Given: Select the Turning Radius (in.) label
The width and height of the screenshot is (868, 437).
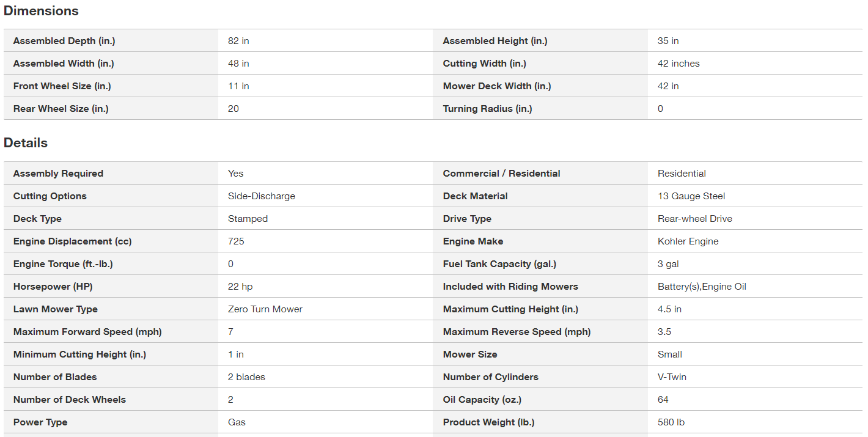Looking at the screenshot, I should click(488, 109).
